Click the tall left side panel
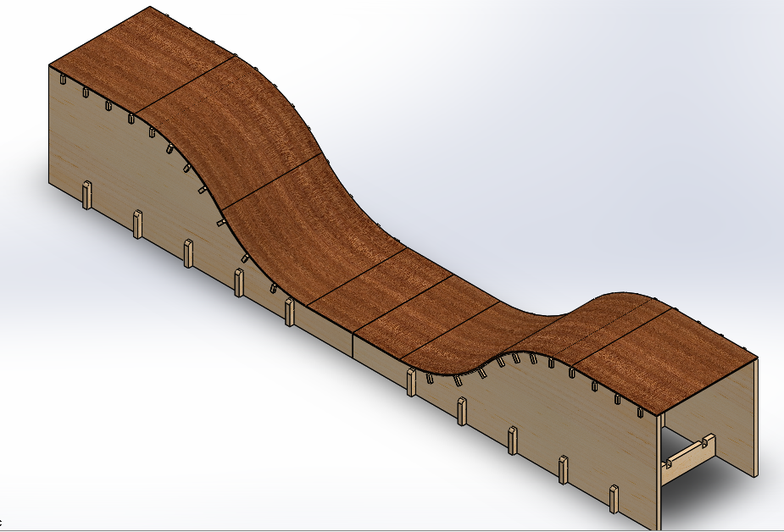This screenshot has width=784, height=532. point(170,254)
